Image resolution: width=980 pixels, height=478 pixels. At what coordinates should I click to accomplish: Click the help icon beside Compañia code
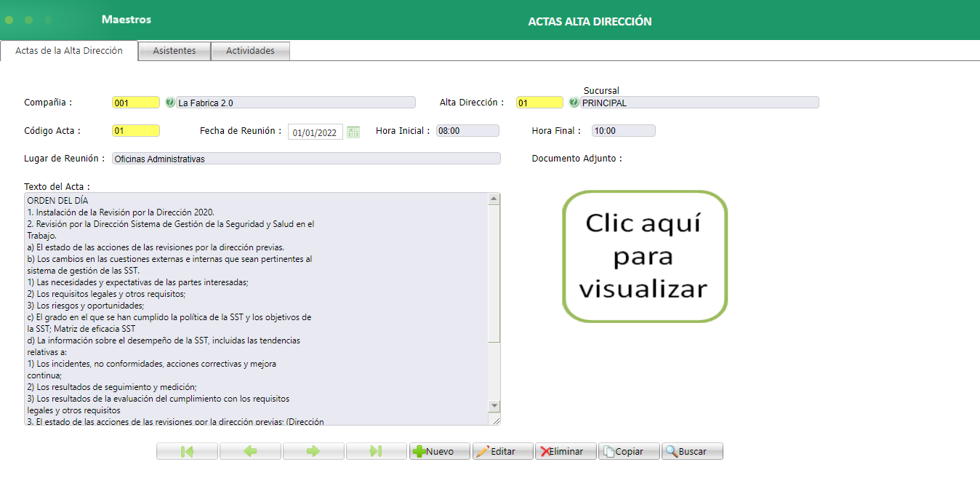(169, 102)
